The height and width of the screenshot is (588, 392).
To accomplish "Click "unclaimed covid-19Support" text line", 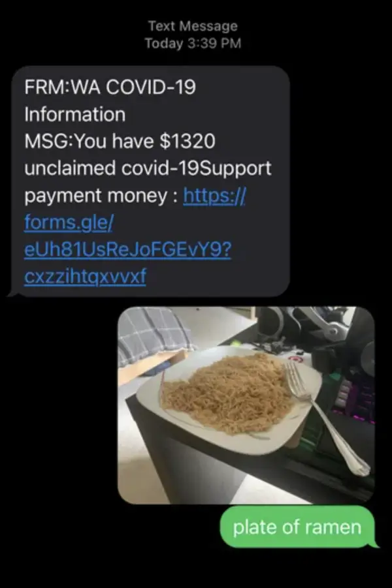I will 148,168.
